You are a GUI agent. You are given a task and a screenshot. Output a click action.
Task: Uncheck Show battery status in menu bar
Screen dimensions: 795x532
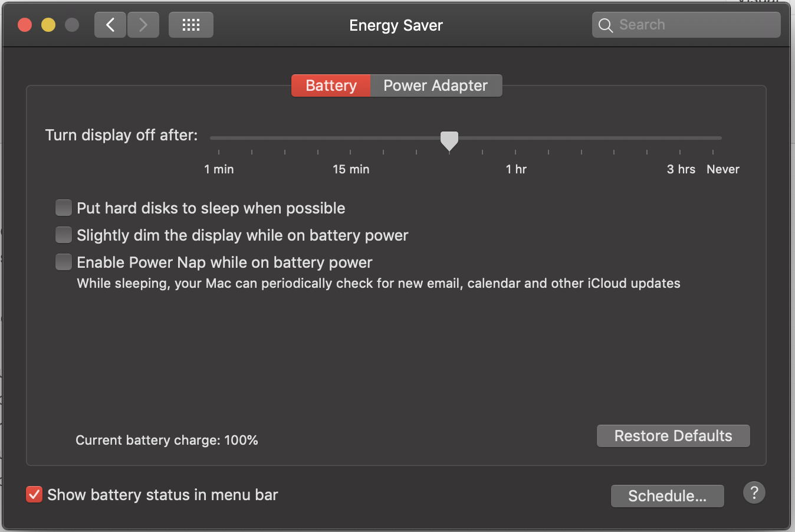34,494
